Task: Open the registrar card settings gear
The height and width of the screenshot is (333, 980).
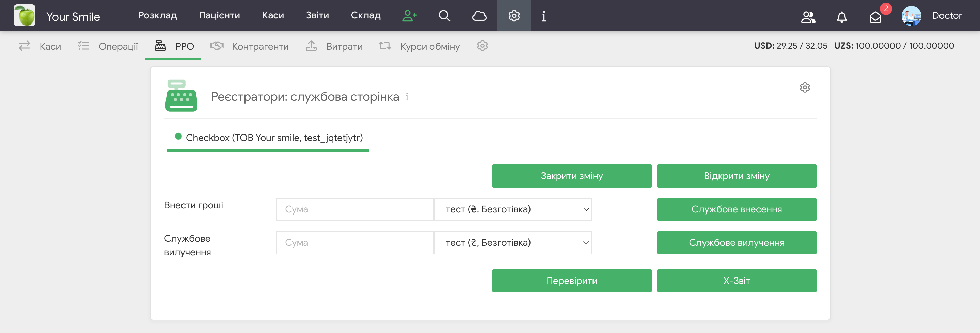Action: (x=805, y=88)
